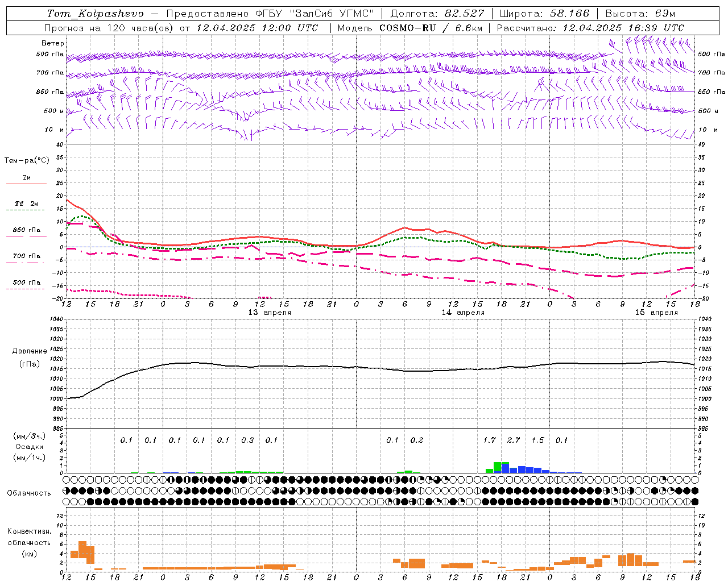Click the (гПа) unit label under Давление

coord(29,364)
